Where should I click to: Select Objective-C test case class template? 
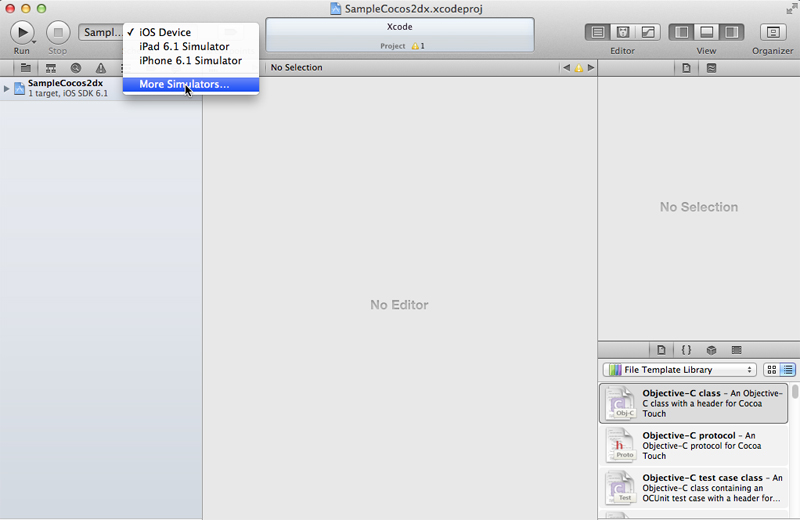693,488
